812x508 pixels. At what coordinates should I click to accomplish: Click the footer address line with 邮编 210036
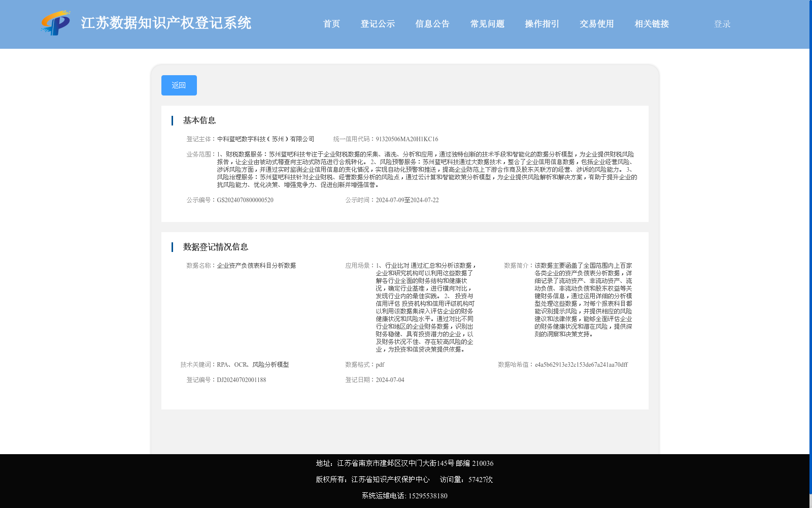[404, 463]
